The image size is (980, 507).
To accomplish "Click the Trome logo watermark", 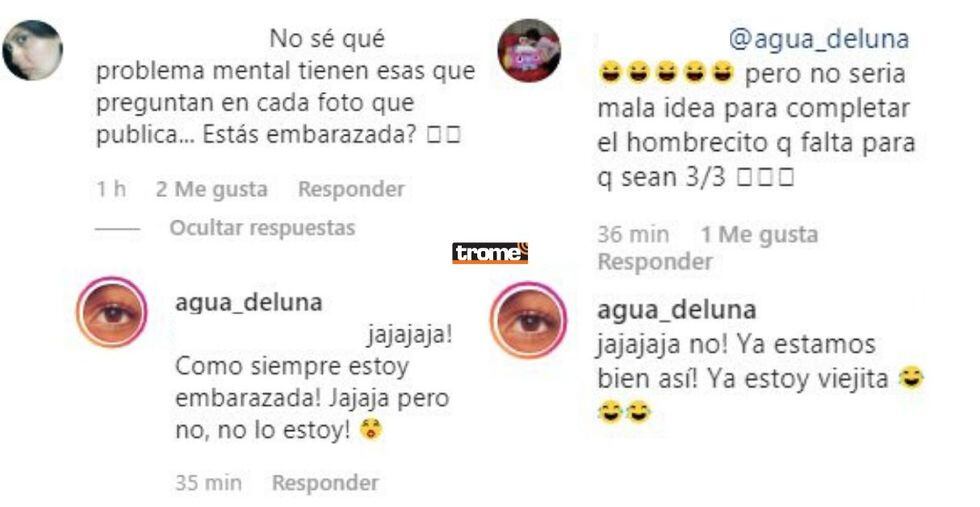I will click(x=490, y=253).
